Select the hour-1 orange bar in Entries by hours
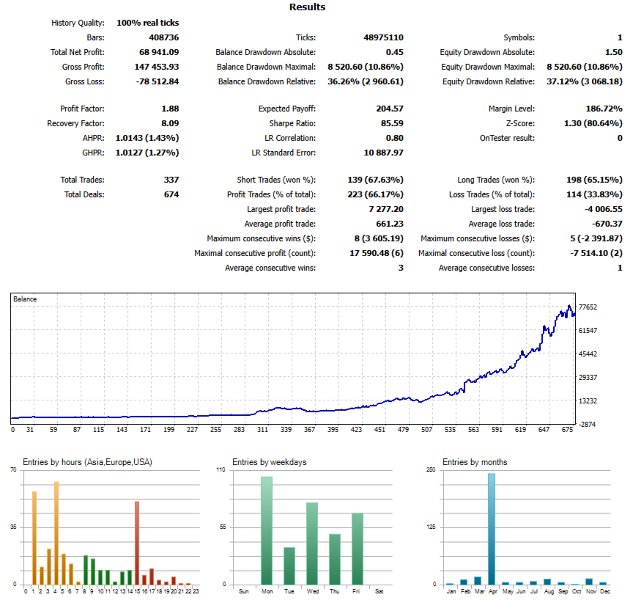Image resolution: width=633 pixels, height=600 pixels. pos(34,538)
